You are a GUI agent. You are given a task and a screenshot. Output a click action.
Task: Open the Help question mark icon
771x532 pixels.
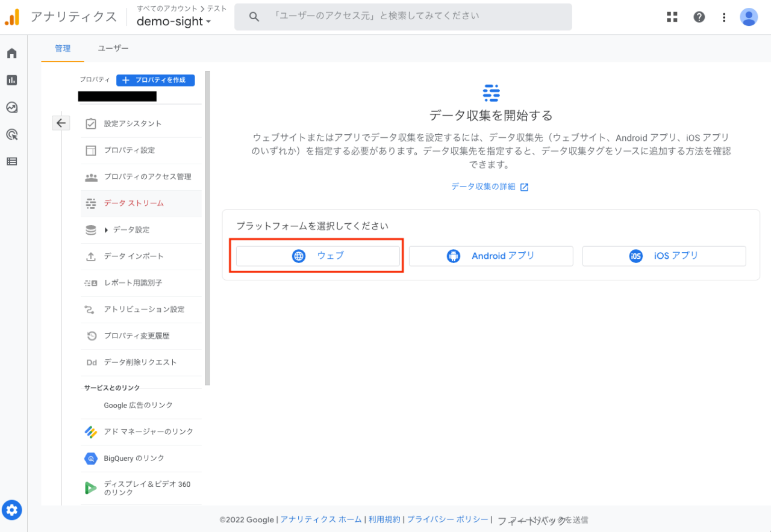699,17
